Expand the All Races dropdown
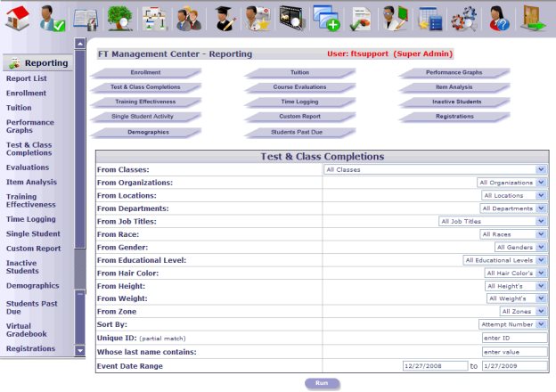This screenshot has width=556, height=392. coord(513,234)
